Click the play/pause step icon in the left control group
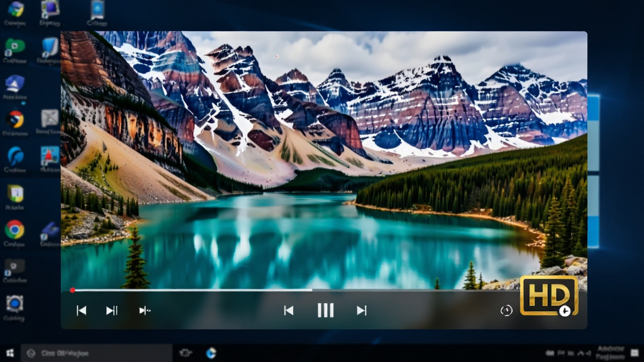 click(x=112, y=310)
